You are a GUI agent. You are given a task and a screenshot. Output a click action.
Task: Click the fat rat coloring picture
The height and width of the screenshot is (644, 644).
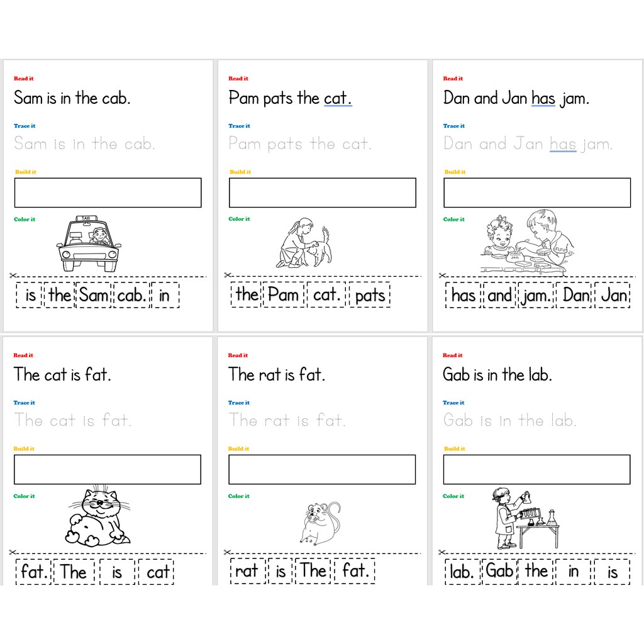(x=320, y=523)
